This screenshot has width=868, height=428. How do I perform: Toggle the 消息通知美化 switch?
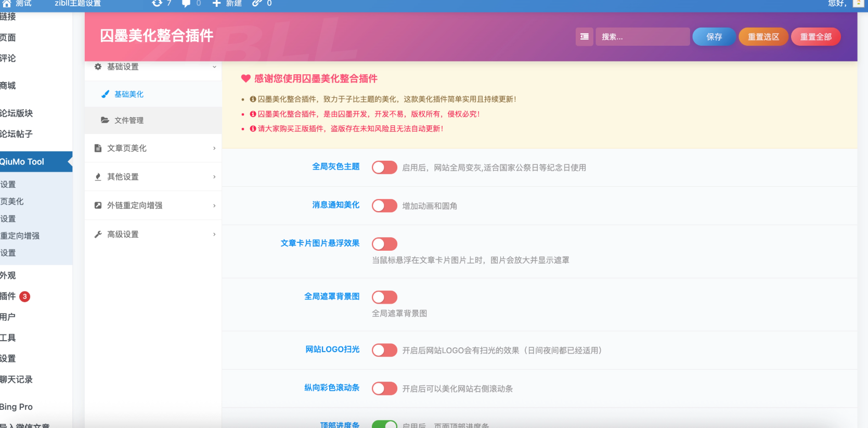point(384,206)
